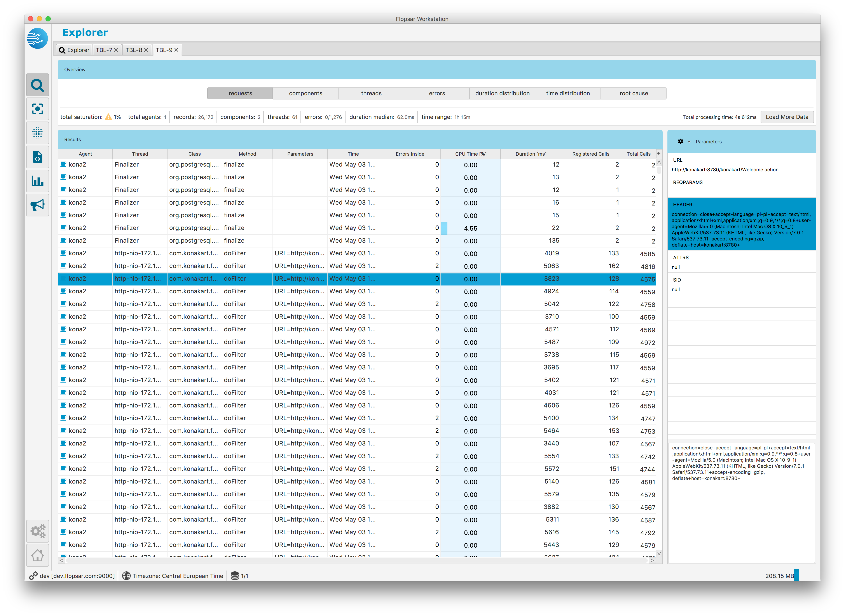Screen dimensions: 845x616
Task: Select row with duration 5063
Action: tap(357, 266)
